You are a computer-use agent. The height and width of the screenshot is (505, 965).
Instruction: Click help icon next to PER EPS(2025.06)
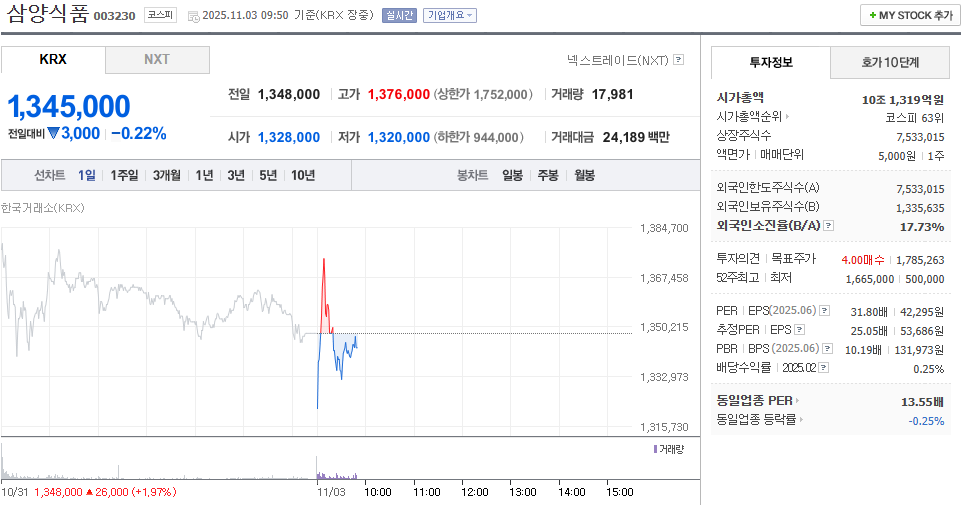tap(824, 311)
